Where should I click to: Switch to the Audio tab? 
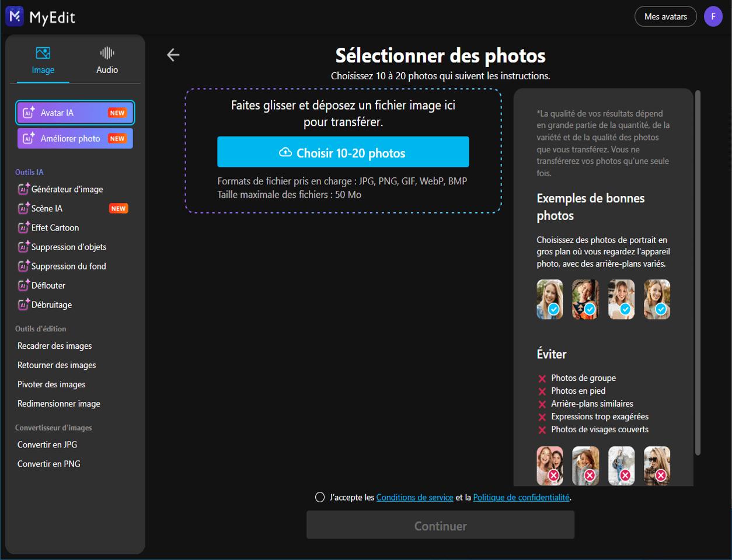point(107,59)
